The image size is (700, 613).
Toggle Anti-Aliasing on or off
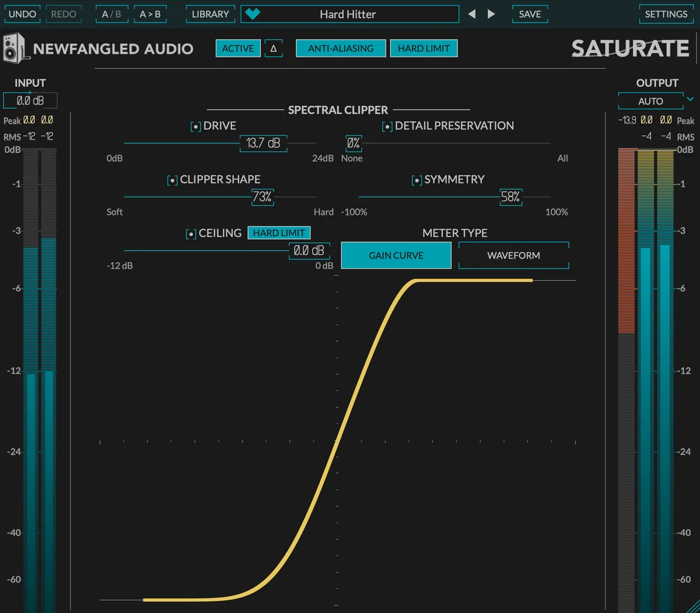(341, 48)
